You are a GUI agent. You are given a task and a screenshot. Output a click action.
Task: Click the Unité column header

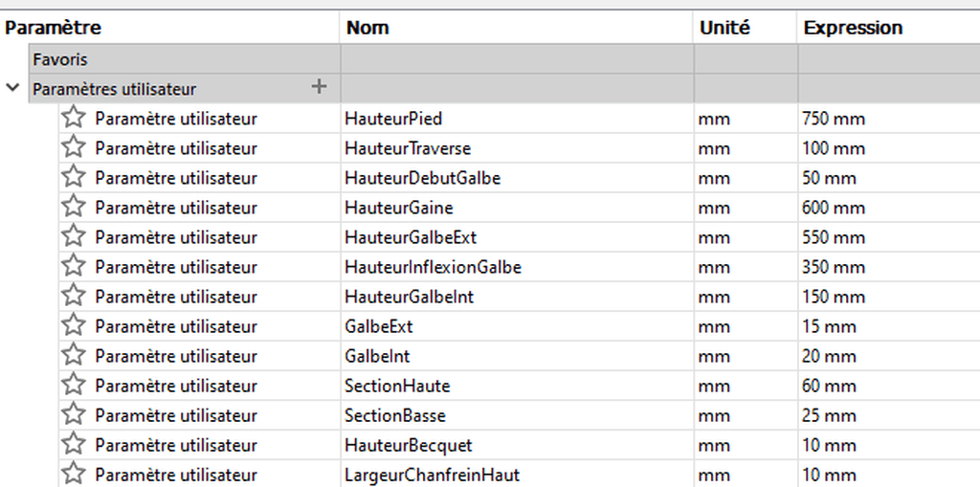click(x=745, y=28)
